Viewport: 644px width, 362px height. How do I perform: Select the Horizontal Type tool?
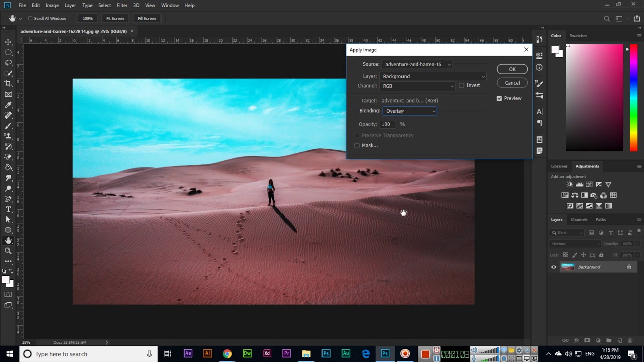(x=8, y=209)
